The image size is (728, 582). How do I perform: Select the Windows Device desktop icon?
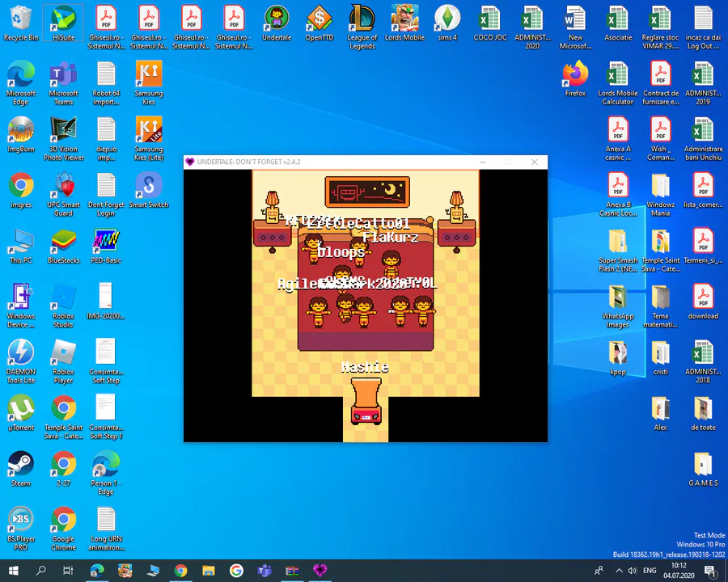(x=20, y=306)
